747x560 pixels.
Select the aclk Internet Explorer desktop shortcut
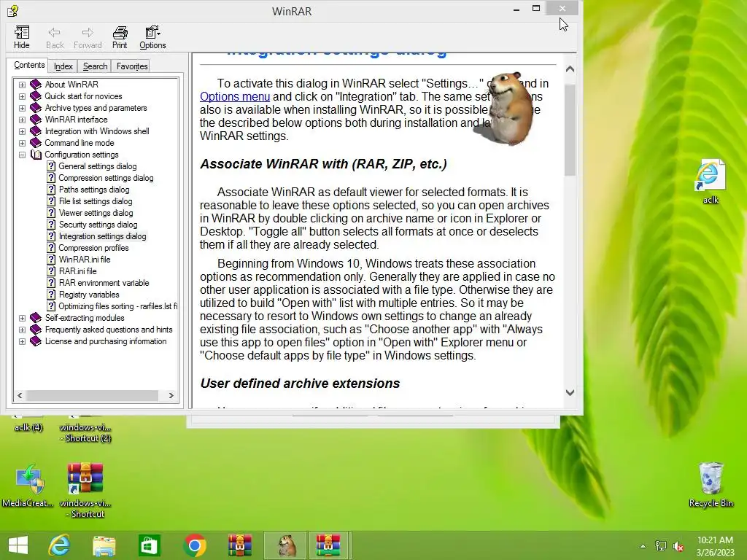click(710, 182)
